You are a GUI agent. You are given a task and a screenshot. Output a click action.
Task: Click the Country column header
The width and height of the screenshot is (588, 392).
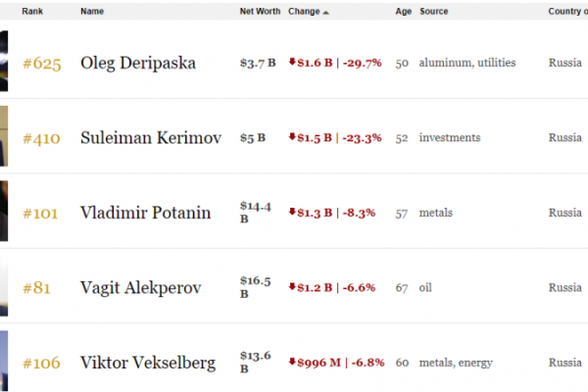pos(567,12)
